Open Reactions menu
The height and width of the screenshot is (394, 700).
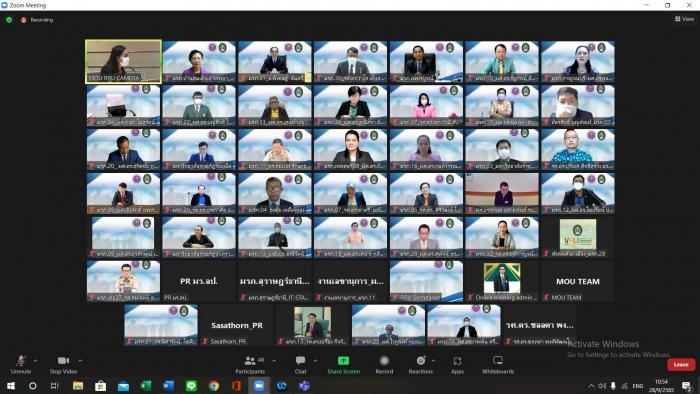pyautogui.click(x=421, y=364)
